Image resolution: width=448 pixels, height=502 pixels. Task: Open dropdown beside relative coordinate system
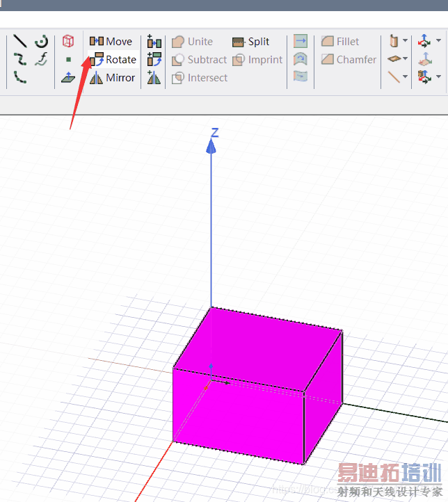coord(439,40)
